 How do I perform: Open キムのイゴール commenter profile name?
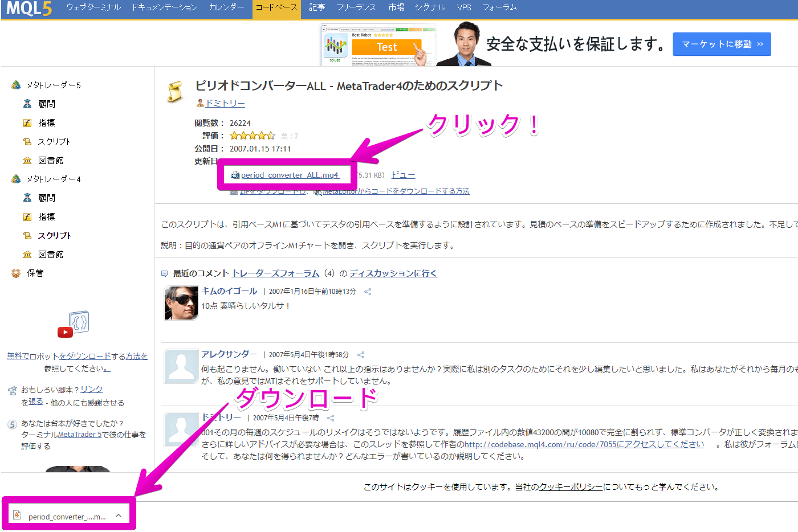click(229, 290)
